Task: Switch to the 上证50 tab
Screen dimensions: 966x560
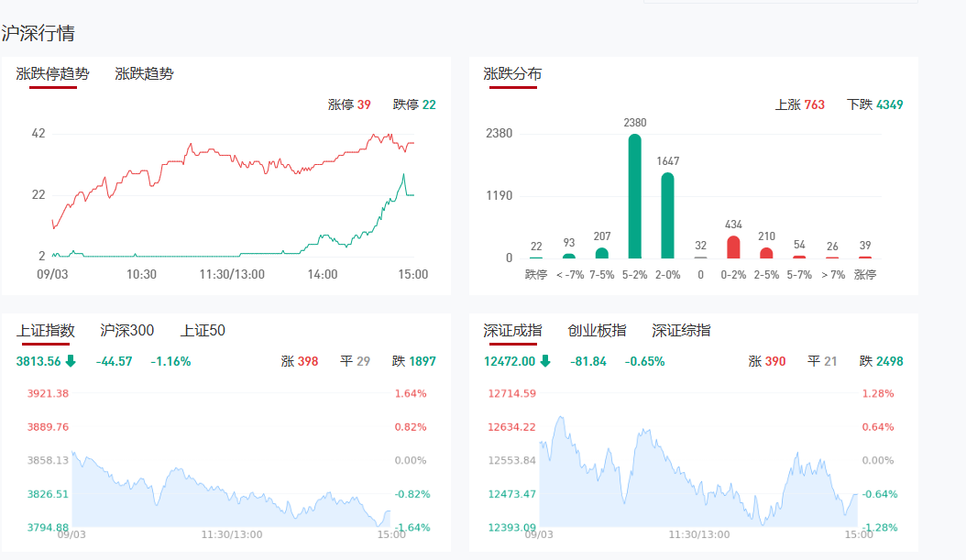Action: point(203,331)
